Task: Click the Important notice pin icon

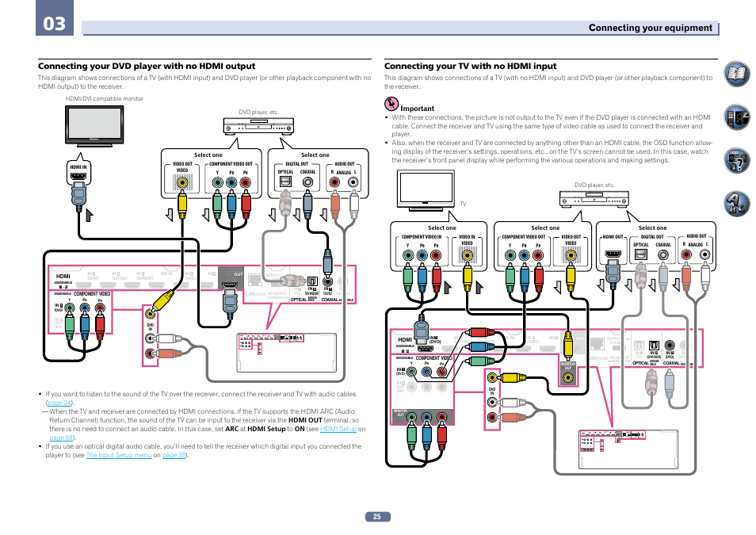Action: (391, 104)
